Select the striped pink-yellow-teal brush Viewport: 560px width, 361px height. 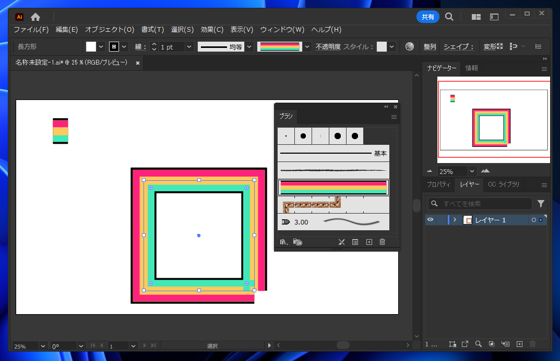333,187
